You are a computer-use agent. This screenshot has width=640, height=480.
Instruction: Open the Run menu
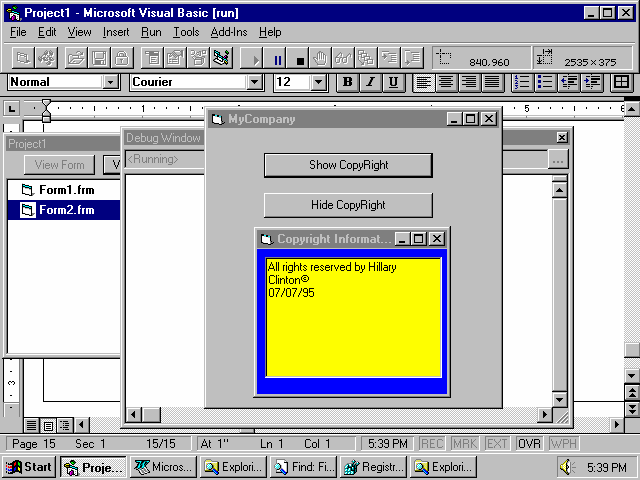(x=151, y=32)
